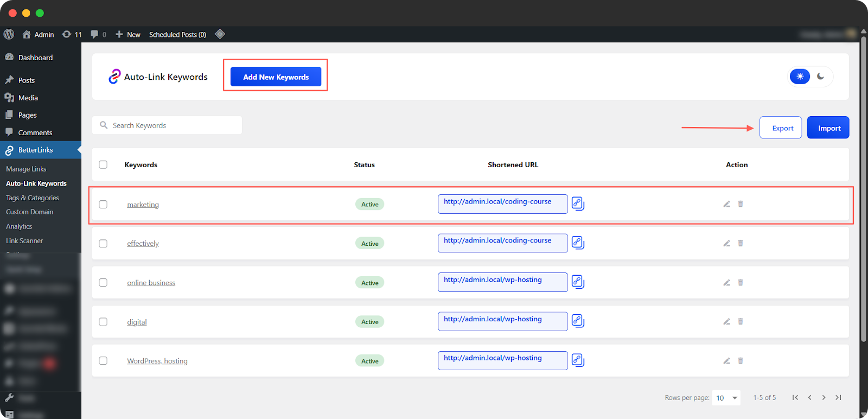The height and width of the screenshot is (419, 868).
Task: Open the marketing keyword link
Action: (x=143, y=205)
